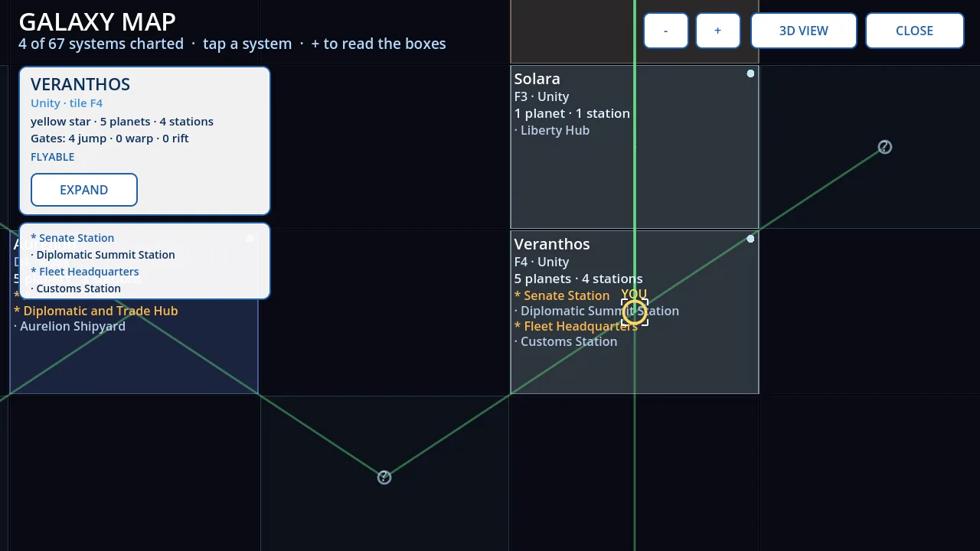
Task: Click Aurelion Shipyard entry
Action: click(70, 326)
